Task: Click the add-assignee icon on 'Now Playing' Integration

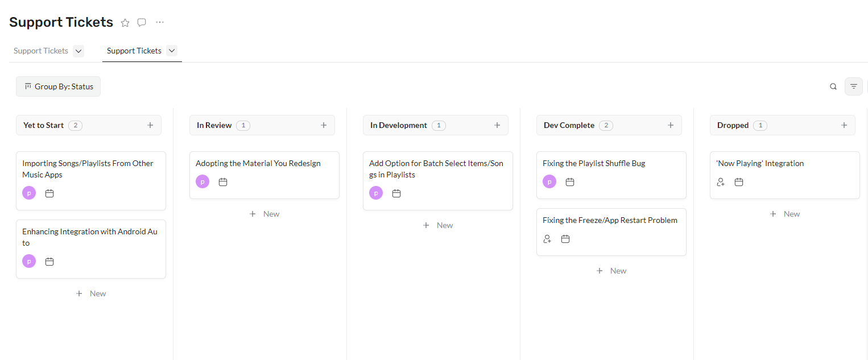Action: pyautogui.click(x=721, y=182)
